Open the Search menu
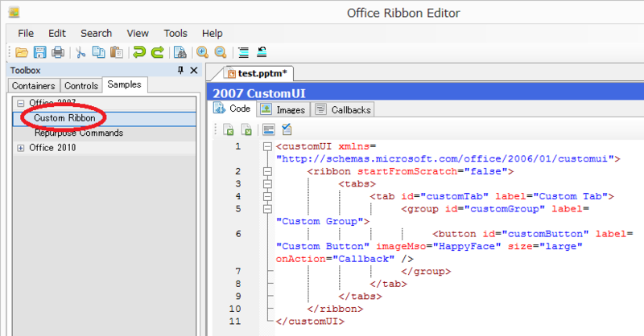Viewport: 644px width, 336px height. point(96,33)
